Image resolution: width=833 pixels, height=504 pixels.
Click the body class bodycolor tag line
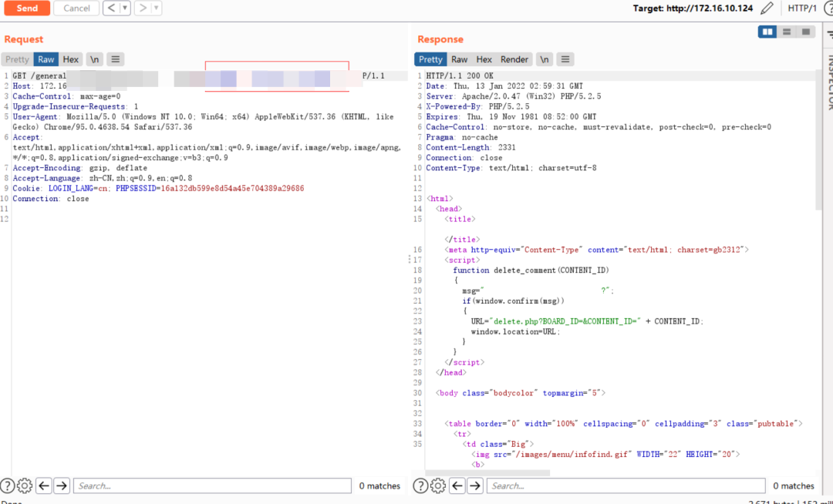click(x=520, y=393)
